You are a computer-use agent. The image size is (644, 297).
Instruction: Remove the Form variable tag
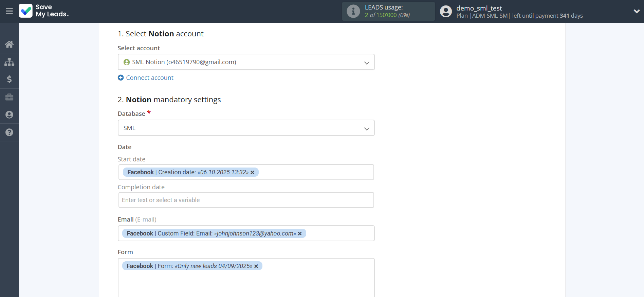[x=256, y=266]
